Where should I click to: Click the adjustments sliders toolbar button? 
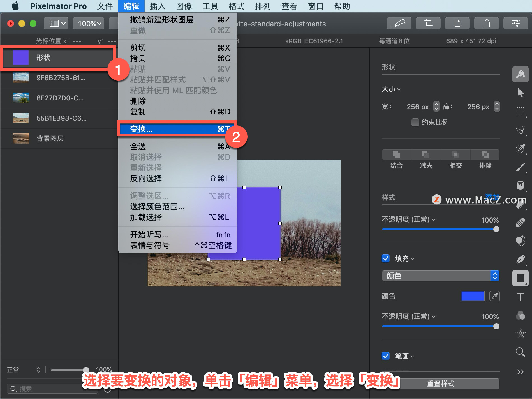pos(515,23)
